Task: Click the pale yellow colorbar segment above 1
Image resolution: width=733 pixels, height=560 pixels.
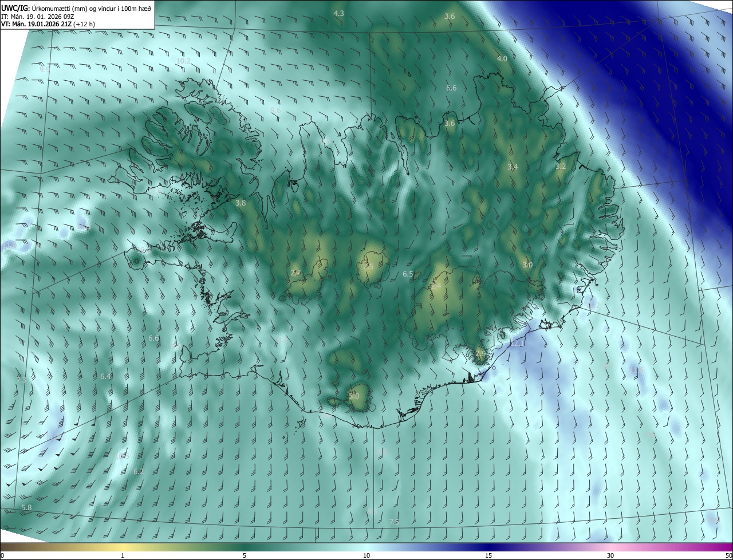Action: click(x=123, y=547)
